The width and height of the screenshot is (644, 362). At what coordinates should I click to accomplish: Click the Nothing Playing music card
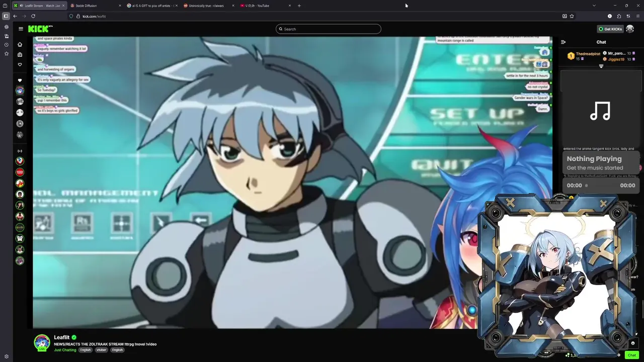(x=601, y=163)
